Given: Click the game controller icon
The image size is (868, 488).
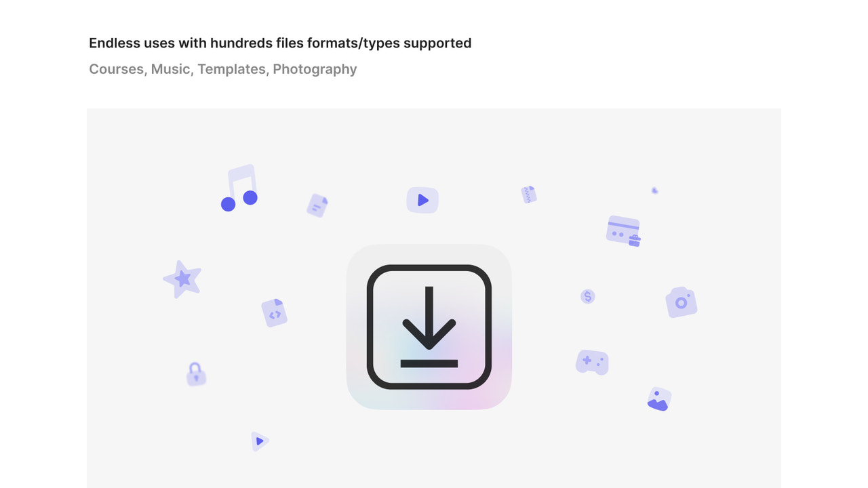Looking at the screenshot, I should point(592,362).
